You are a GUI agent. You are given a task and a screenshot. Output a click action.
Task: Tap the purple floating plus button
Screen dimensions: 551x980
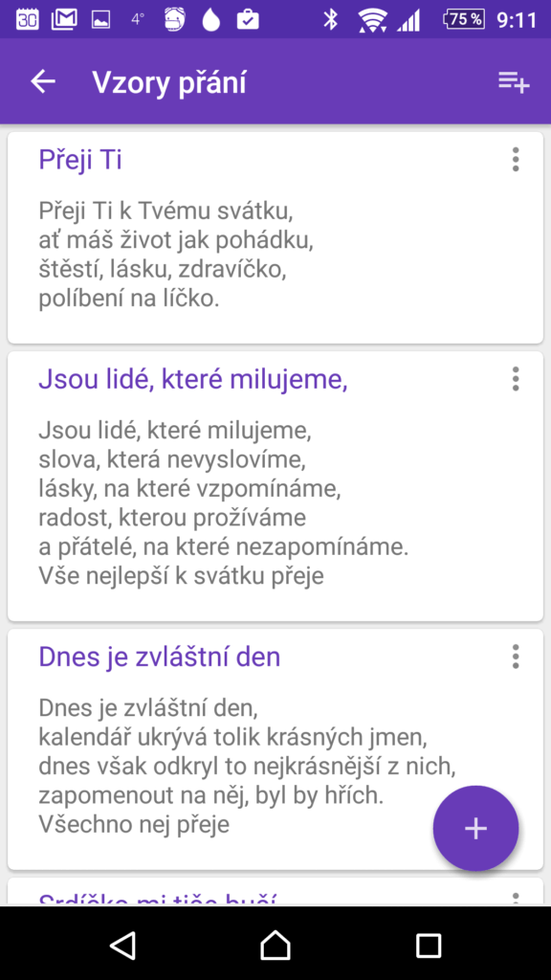pyautogui.click(x=475, y=828)
